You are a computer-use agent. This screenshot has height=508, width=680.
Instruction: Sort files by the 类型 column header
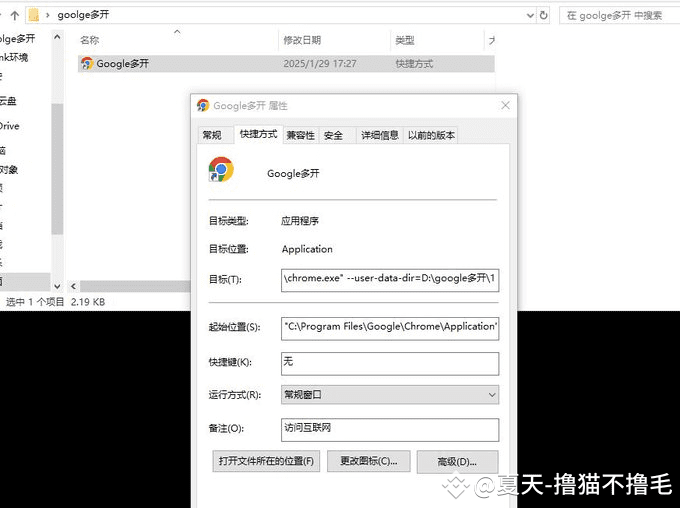coord(405,40)
